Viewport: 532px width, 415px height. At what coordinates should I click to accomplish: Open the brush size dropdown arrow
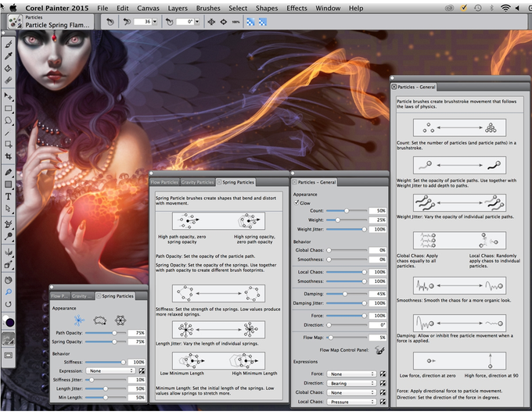[x=155, y=22]
